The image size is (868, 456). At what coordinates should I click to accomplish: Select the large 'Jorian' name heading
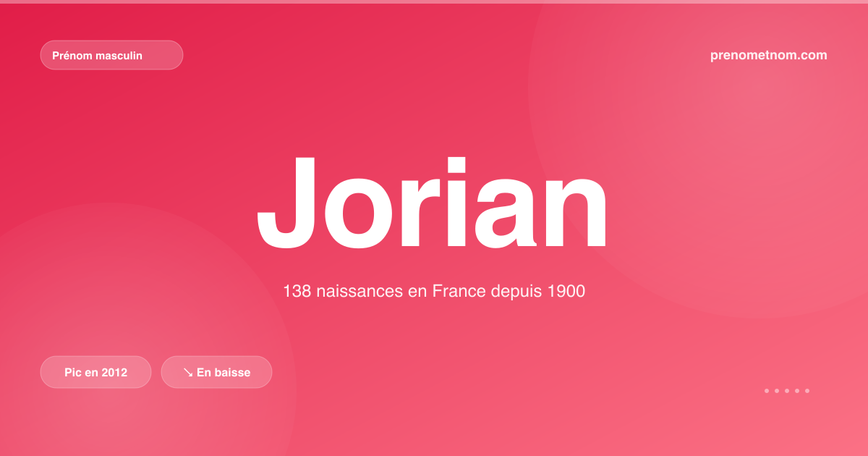pyautogui.click(x=433, y=204)
